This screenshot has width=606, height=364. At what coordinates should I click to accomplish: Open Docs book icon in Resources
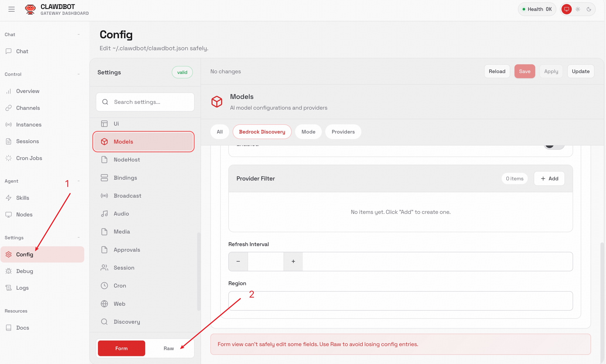click(9, 328)
